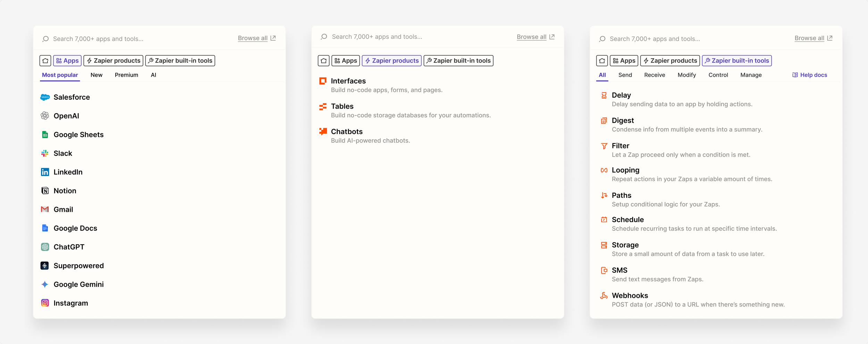Click the selected Apps filter in left panel
The image size is (868, 344).
coord(67,61)
